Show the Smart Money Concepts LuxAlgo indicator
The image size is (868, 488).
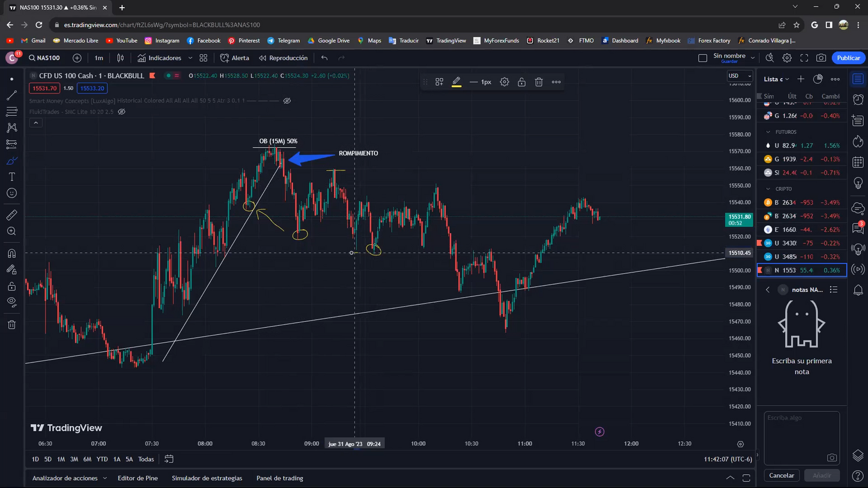[287, 101]
